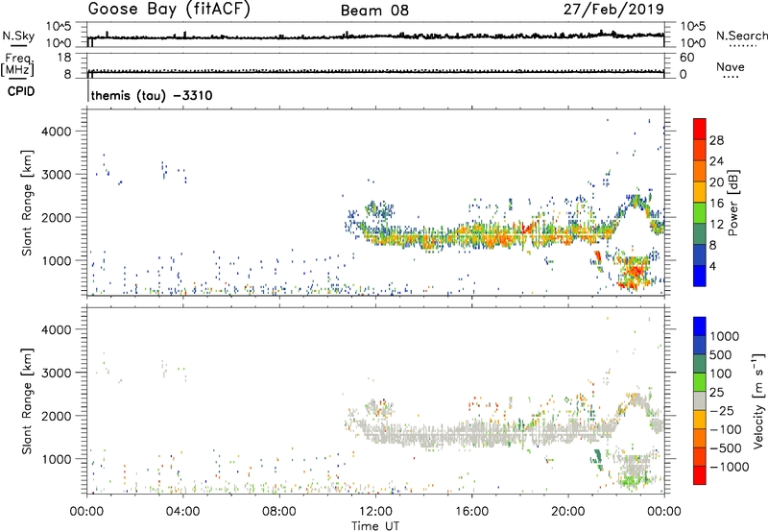The image size is (768, 532).
Task: Click the "Goose Bay (fitACF)" plot title
Action: [x=169, y=10]
